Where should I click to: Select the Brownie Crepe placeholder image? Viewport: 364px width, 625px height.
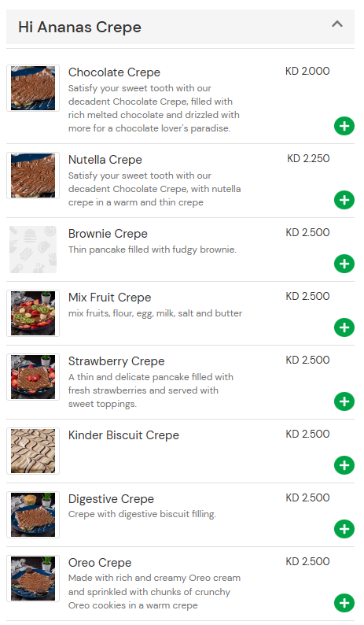pos(33,250)
